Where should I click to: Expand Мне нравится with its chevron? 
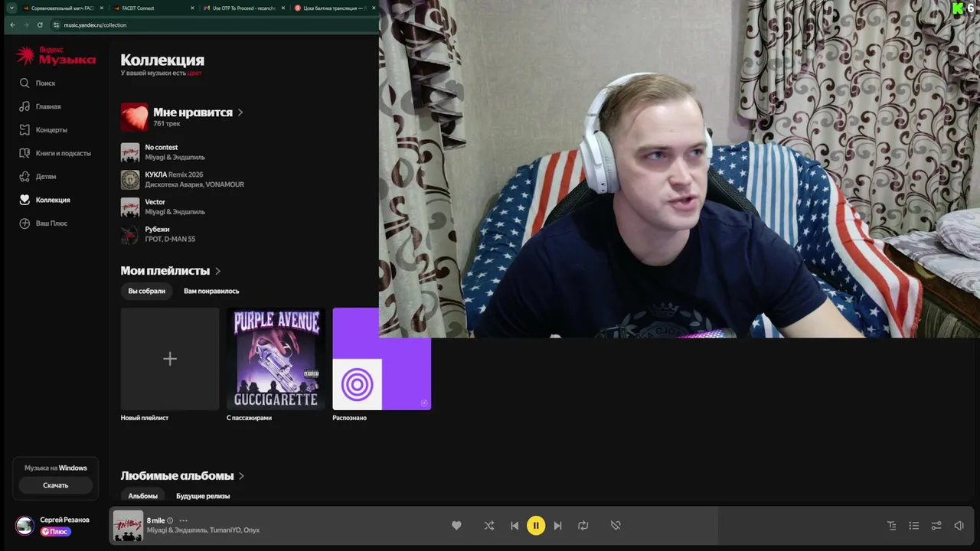coord(240,112)
